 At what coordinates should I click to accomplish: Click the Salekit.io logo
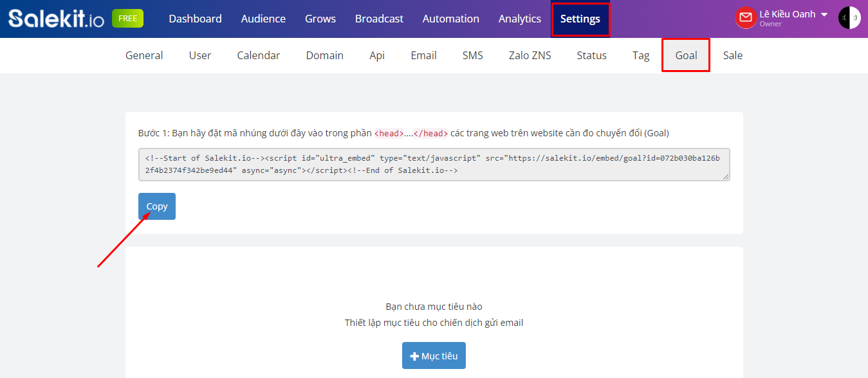click(x=56, y=19)
